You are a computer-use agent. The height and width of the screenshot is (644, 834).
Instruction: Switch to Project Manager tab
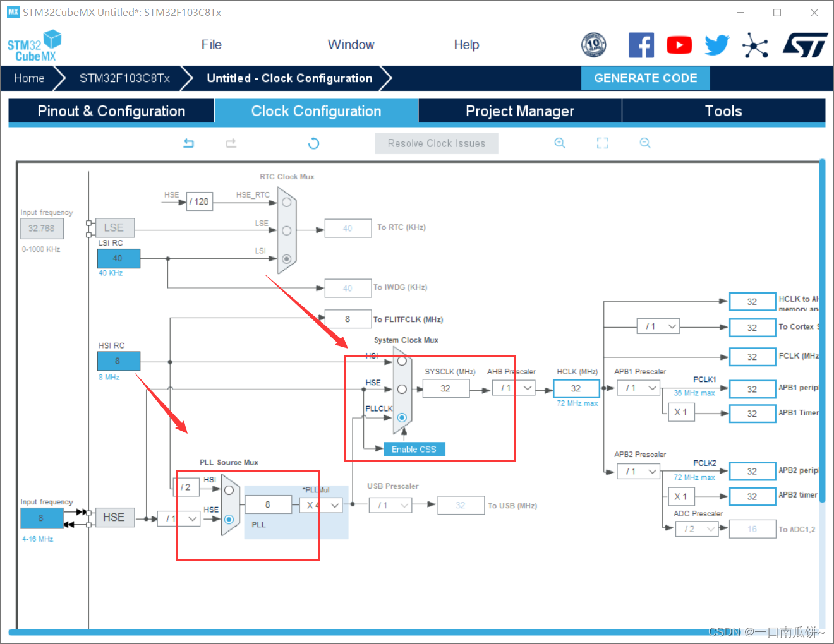(520, 111)
